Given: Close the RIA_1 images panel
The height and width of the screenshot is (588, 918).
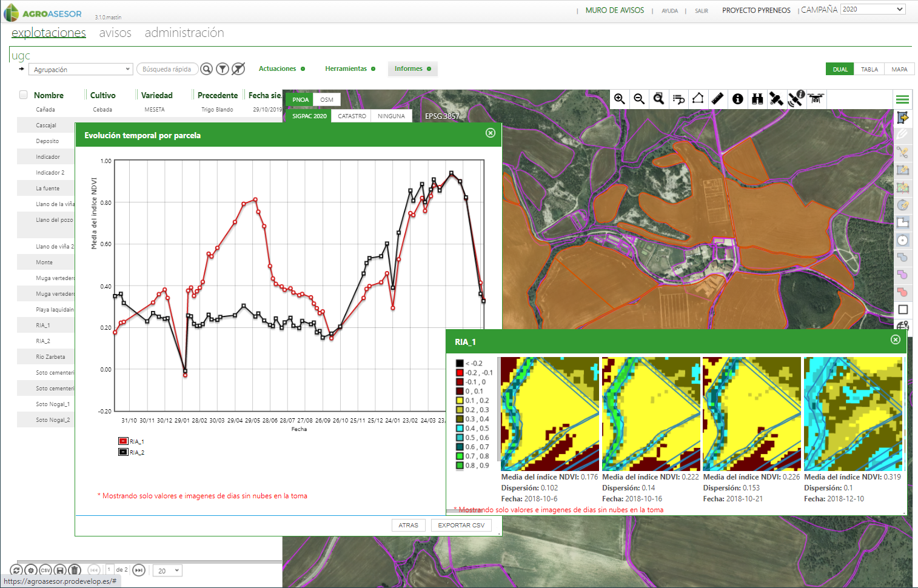Looking at the screenshot, I should pos(896,339).
